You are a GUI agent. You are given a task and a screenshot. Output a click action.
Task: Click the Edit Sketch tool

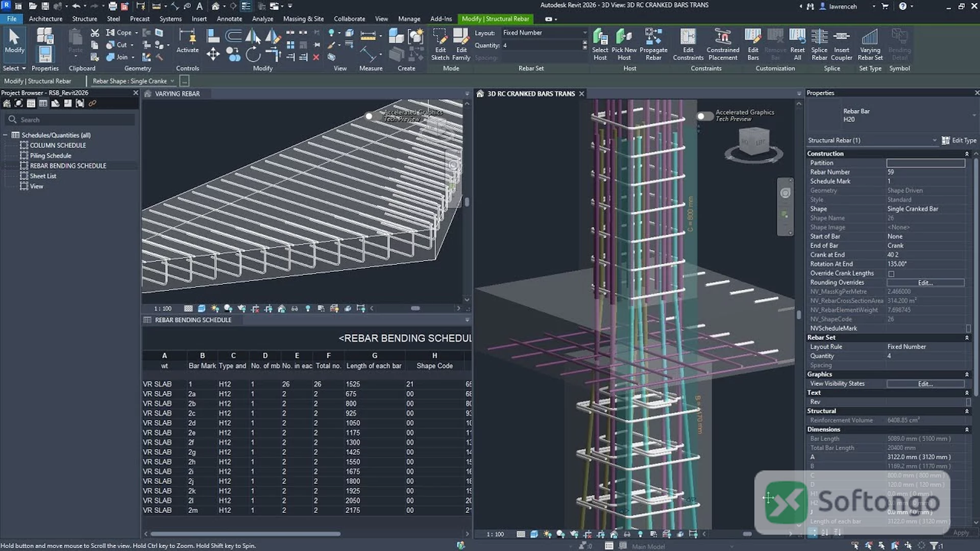[x=440, y=44]
